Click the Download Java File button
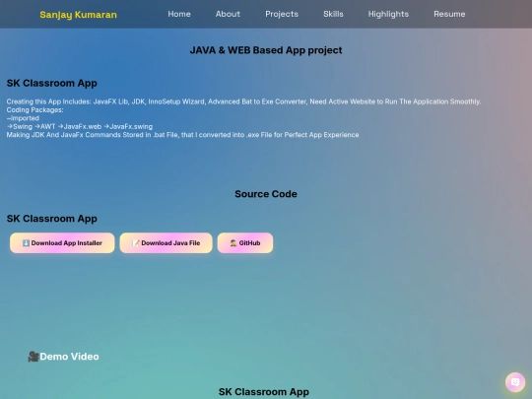The width and height of the screenshot is (532, 399). [x=166, y=243]
